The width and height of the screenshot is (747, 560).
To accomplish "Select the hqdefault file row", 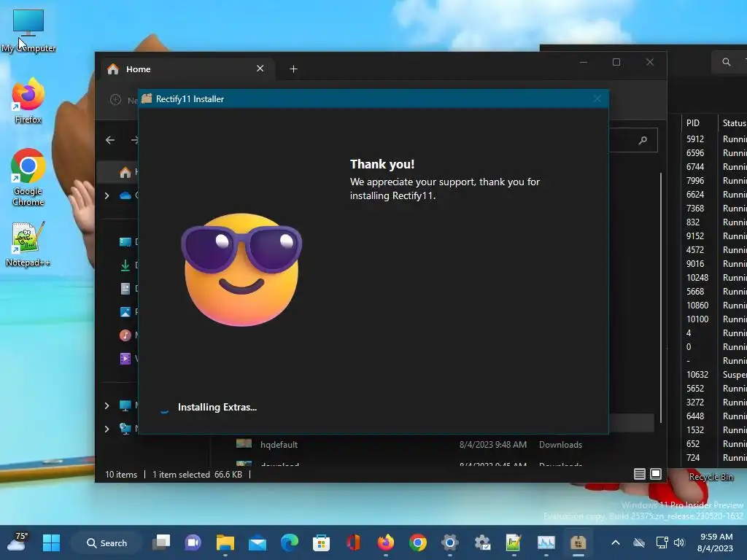I will tap(410, 444).
